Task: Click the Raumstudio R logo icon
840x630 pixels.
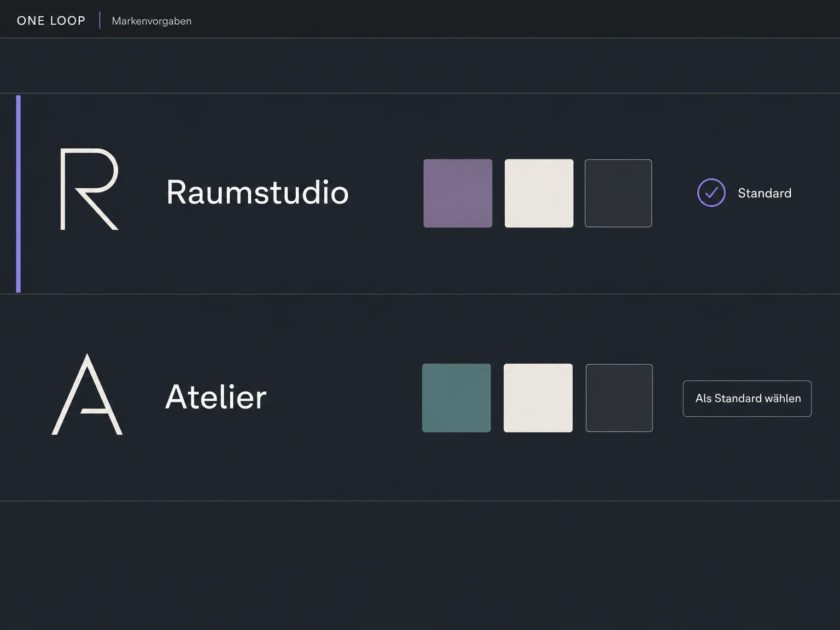Action: coord(89,189)
